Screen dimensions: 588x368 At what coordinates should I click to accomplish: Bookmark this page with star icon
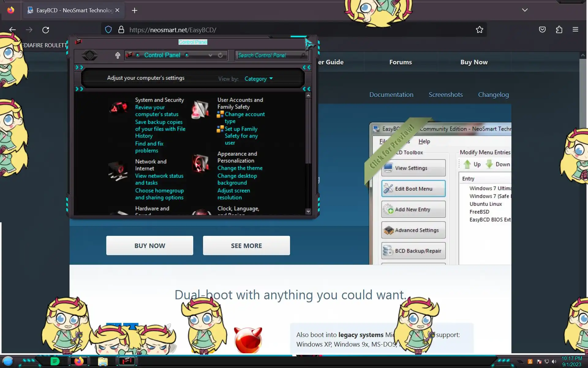(x=479, y=30)
